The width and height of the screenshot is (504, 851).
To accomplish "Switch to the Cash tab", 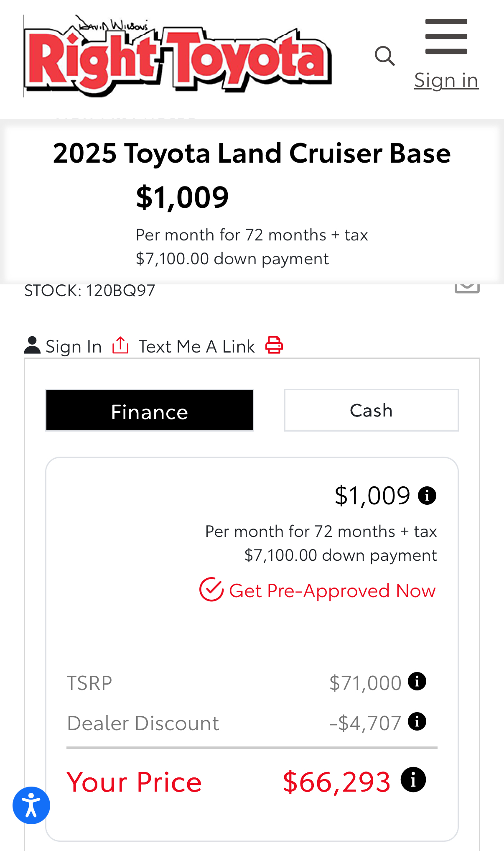I will (x=372, y=410).
